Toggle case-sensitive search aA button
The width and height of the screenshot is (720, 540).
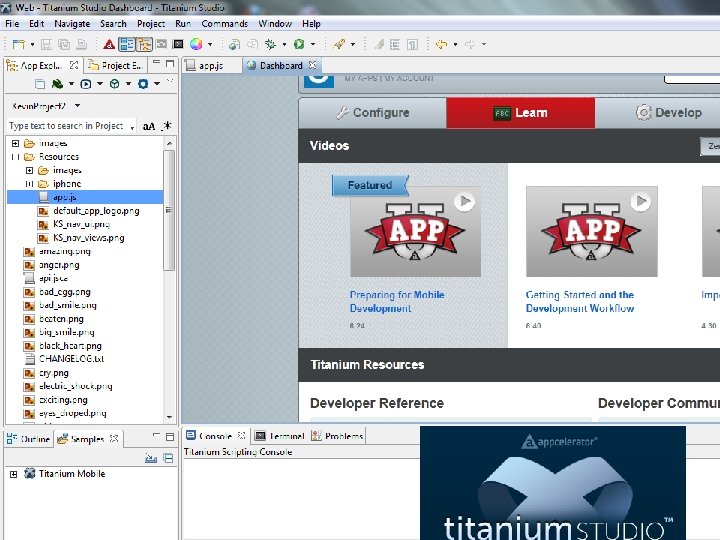coord(149,126)
